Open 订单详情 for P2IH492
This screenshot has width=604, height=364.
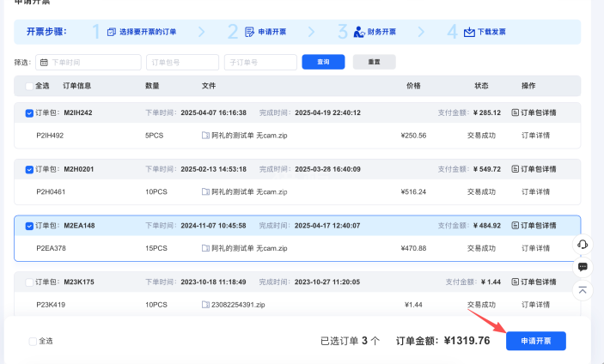[x=535, y=136]
